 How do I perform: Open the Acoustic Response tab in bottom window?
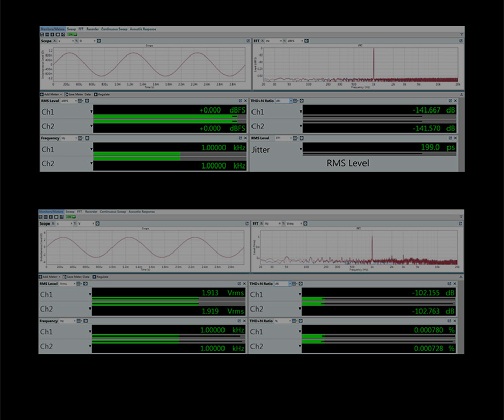click(x=142, y=212)
